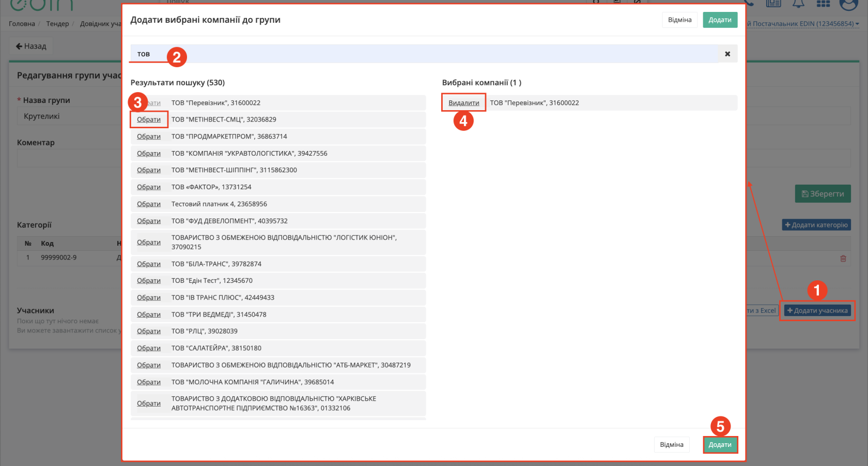Delete category row with trash icon
This screenshot has width=868, height=466.
pyautogui.click(x=843, y=259)
